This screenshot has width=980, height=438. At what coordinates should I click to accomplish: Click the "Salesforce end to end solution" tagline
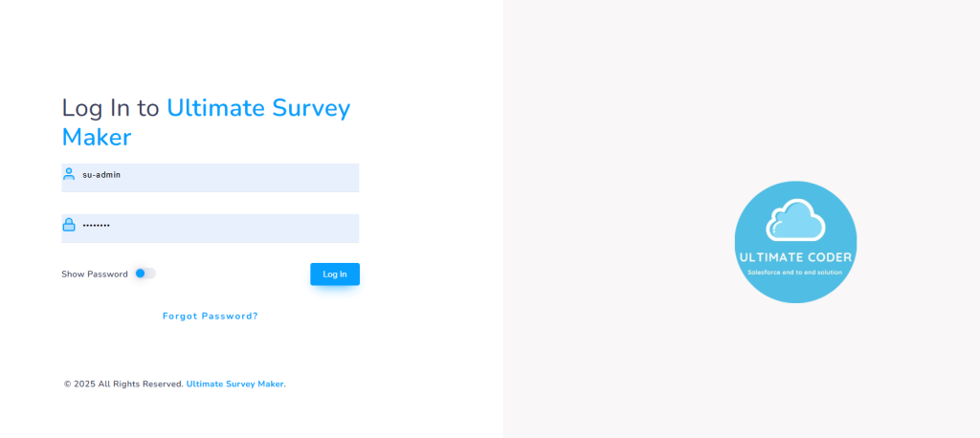tap(795, 273)
